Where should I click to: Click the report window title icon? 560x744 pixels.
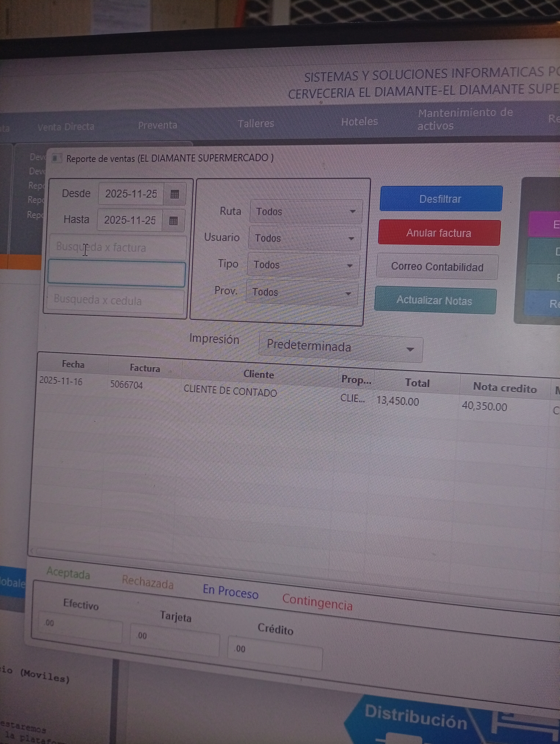click(x=57, y=158)
